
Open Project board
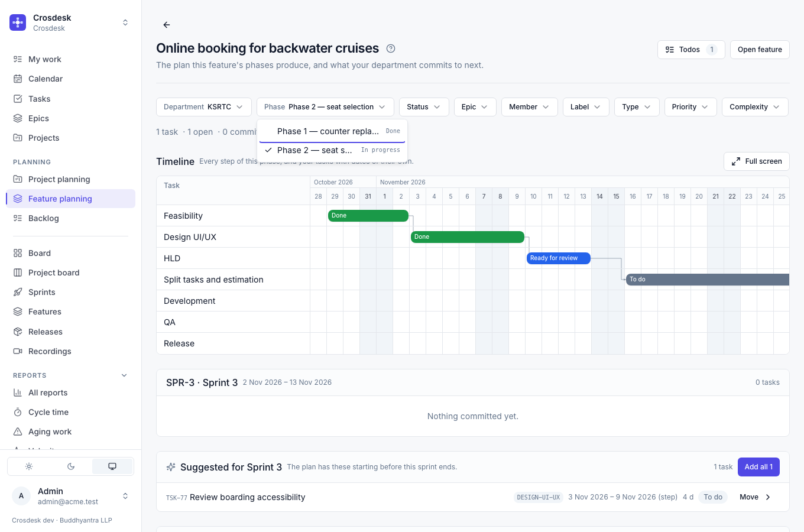[70, 273]
